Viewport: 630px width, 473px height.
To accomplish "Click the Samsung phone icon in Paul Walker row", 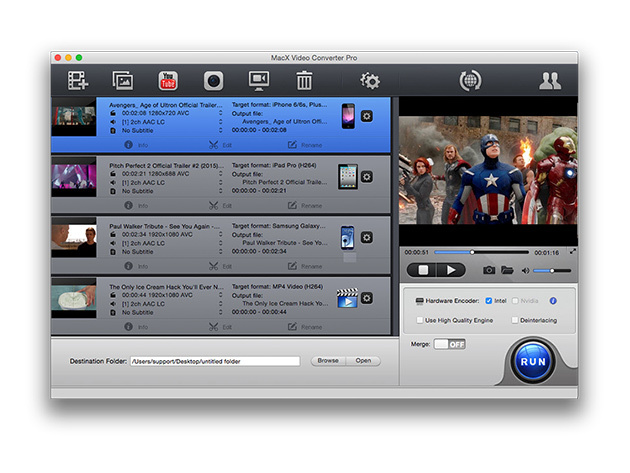I will tap(348, 238).
